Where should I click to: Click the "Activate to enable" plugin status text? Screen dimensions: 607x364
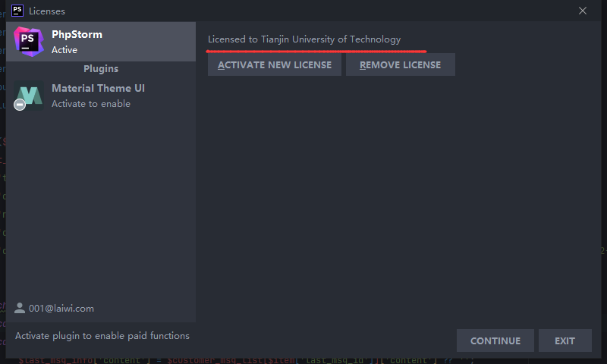(x=91, y=104)
